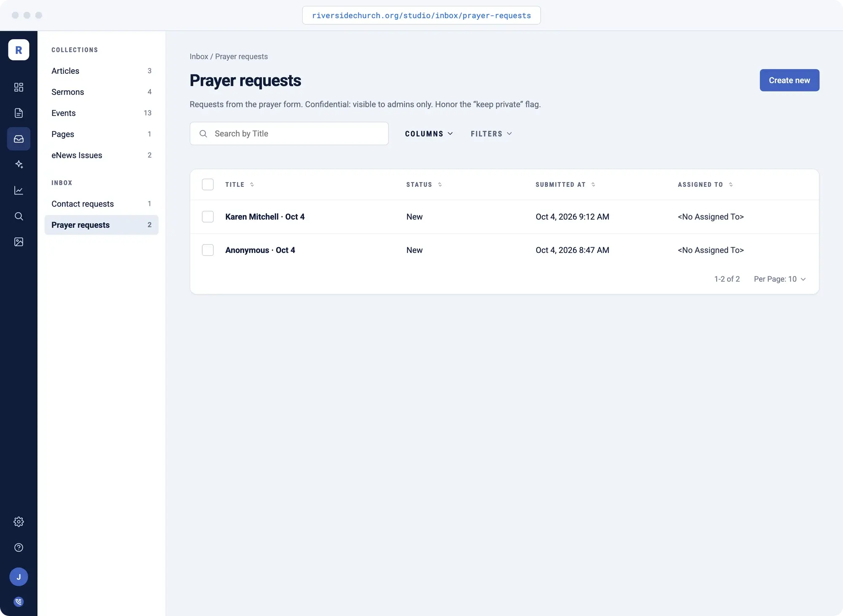843x616 pixels.
Task: Open the Sermons collection
Action: pyautogui.click(x=101, y=92)
